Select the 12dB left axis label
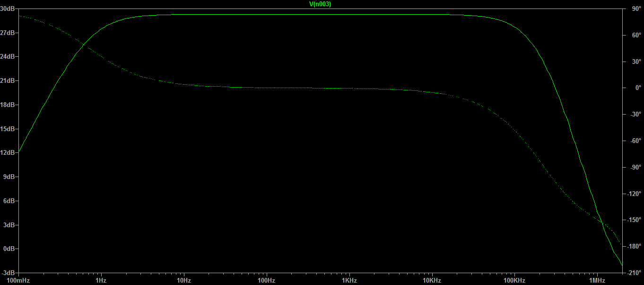Viewport: 644px width, 285px height. click(x=7, y=153)
